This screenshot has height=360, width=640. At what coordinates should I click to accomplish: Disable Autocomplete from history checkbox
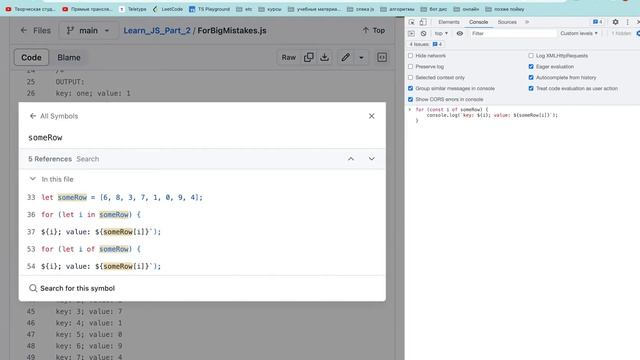[x=531, y=78]
